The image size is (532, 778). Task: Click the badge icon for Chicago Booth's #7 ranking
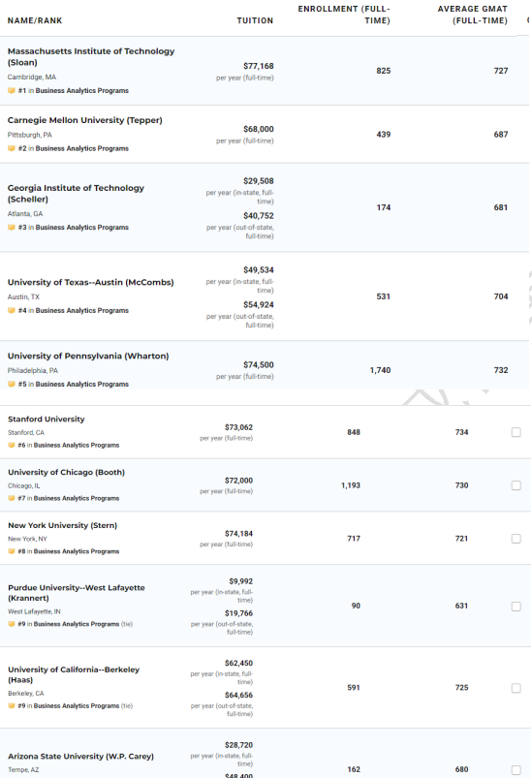pyautogui.click(x=12, y=498)
